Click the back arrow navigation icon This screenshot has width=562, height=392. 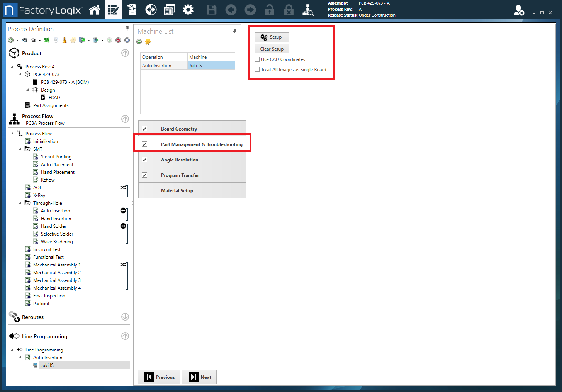pyautogui.click(x=231, y=10)
